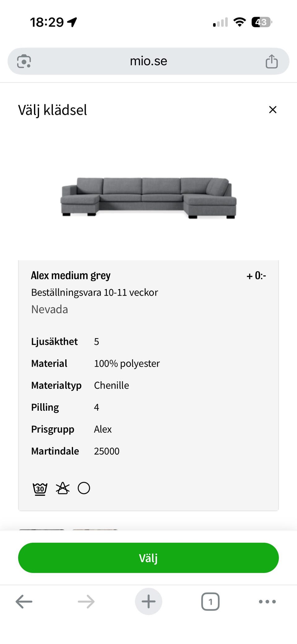The image size is (297, 644).
Task: Tap the + 0:- price label
Action: click(x=256, y=276)
